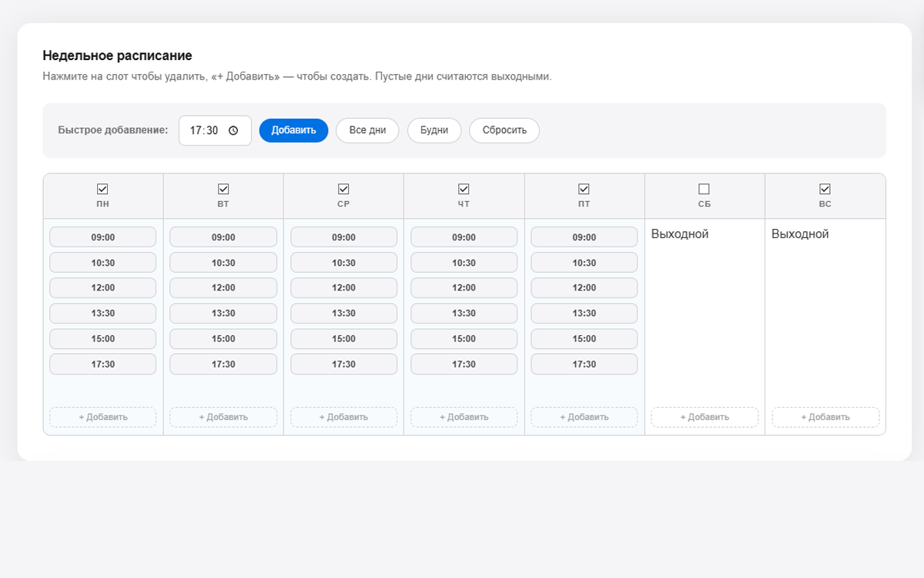This screenshot has height=578, width=924.
Task: Click Сбросить to reset schedule
Action: 504,130
